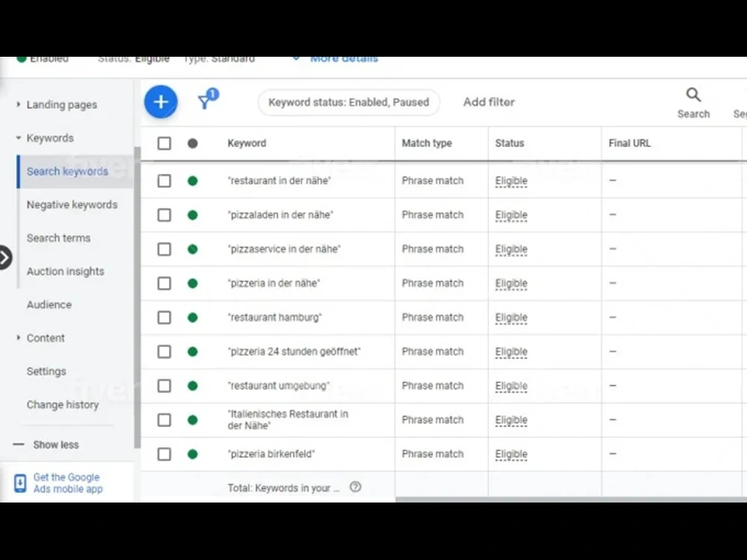Click keyword 'pizzeria 24 stunden geöffnet'
This screenshot has height=560, width=747.
pyautogui.click(x=294, y=352)
